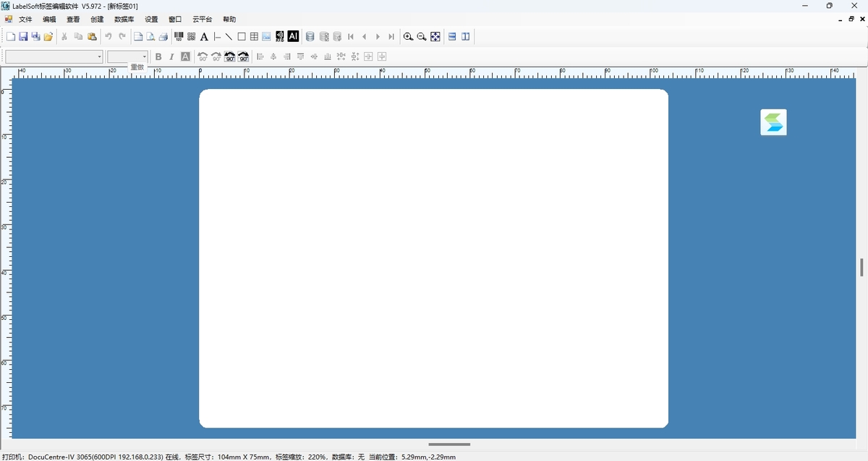This screenshot has height=461, width=868.
Task: Choose the rectangle shape tool
Action: (242, 37)
